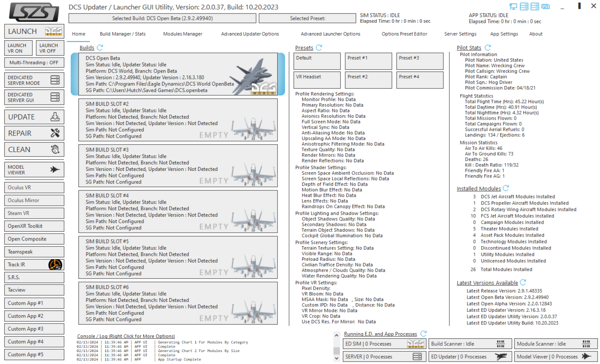Refresh Latest Versions Available
This screenshot has width=600, height=364.
(523, 282)
